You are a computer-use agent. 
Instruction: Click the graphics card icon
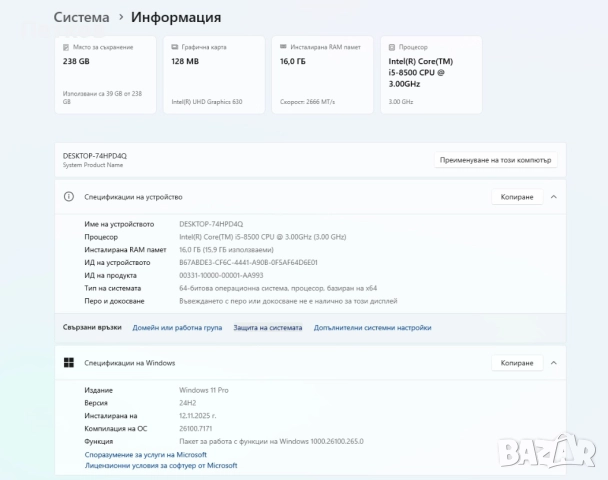click(x=174, y=47)
